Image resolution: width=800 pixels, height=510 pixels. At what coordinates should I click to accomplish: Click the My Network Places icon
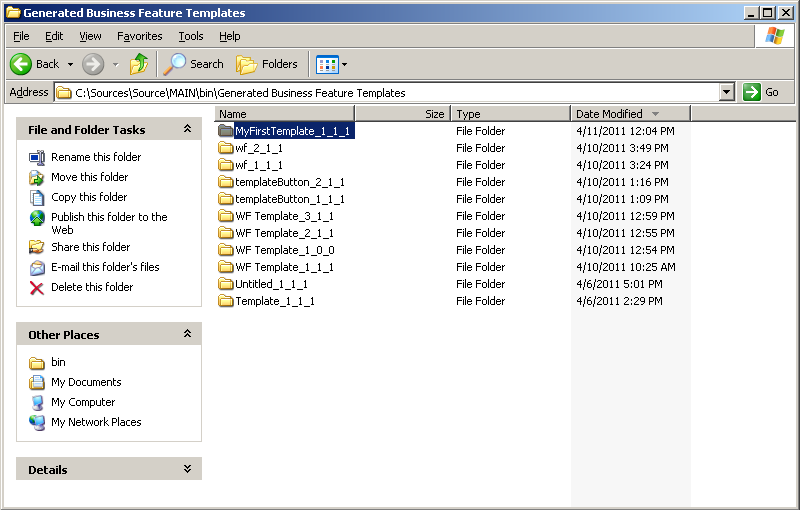[37, 422]
